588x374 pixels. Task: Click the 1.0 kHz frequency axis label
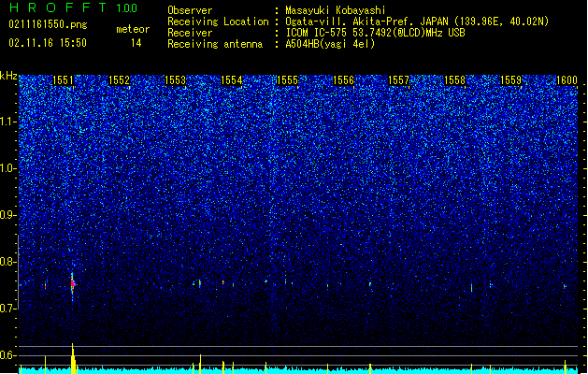pos(8,168)
